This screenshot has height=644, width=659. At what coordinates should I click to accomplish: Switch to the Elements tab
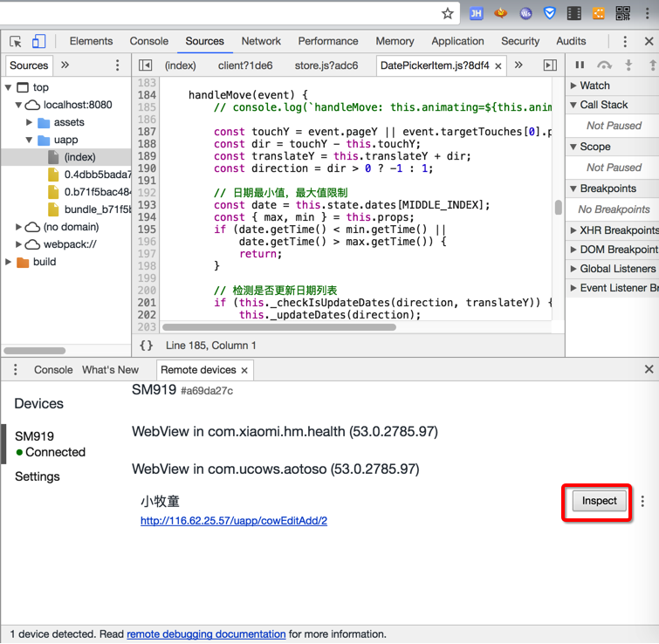[91, 41]
